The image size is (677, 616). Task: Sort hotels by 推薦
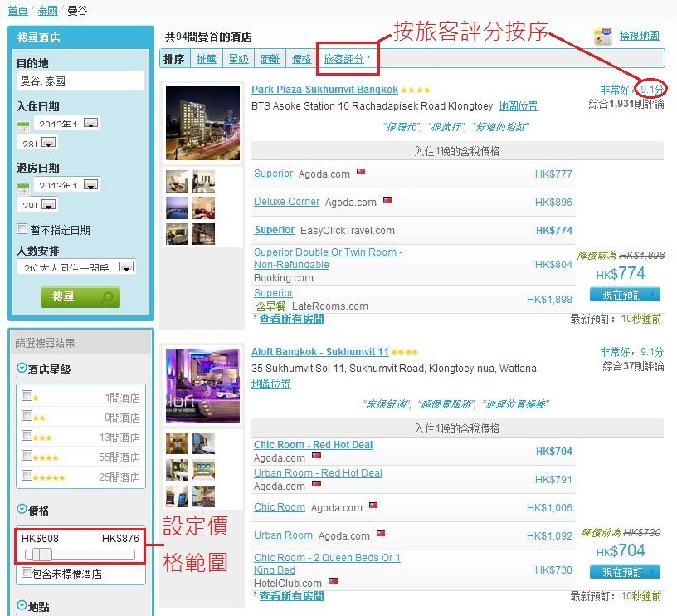tap(207, 59)
